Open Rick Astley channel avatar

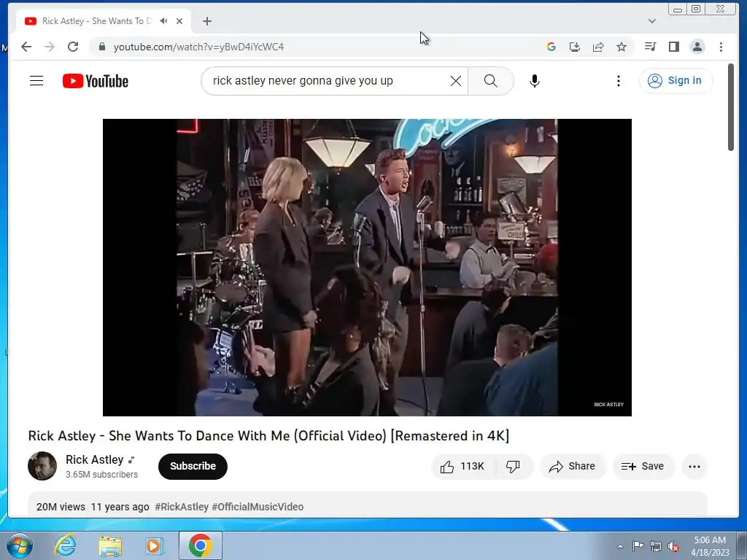[x=42, y=466]
